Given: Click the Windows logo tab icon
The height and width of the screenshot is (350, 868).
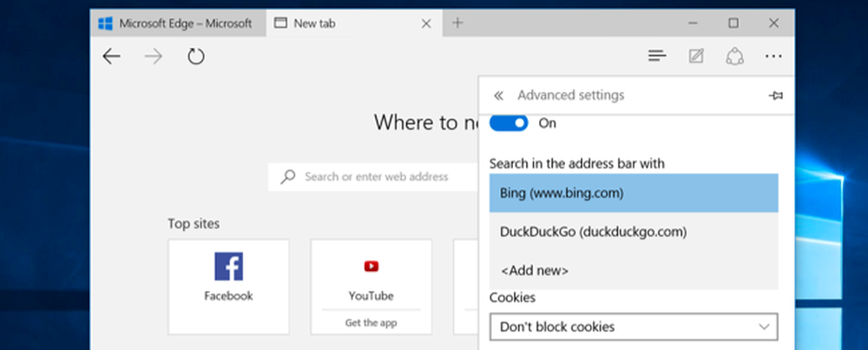Looking at the screenshot, I should pyautogui.click(x=105, y=23).
